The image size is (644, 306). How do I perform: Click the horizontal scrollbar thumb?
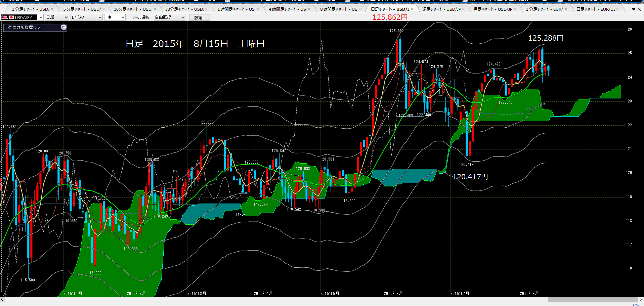(593, 300)
